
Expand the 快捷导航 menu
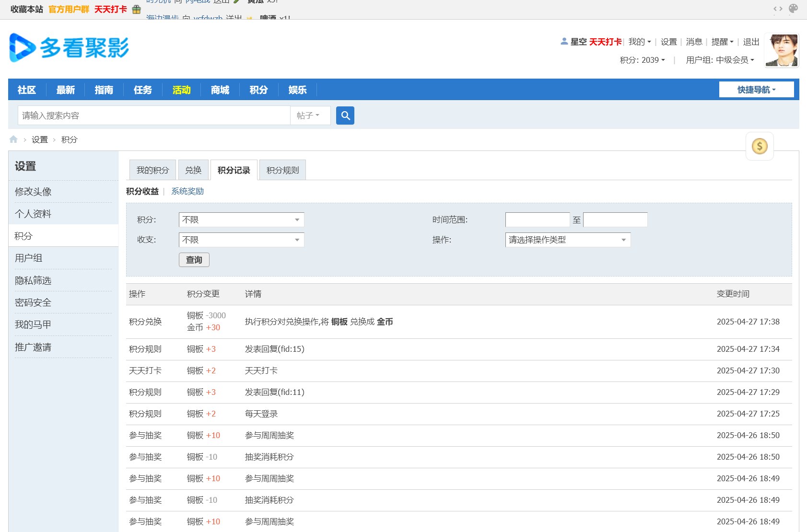(x=756, y=90)
